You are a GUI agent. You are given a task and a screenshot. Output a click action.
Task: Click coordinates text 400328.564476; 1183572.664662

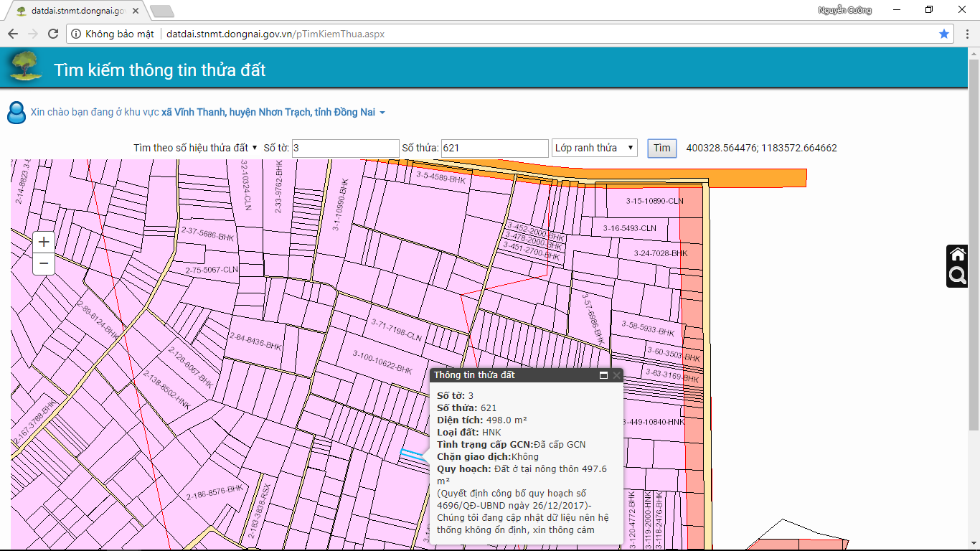pos(762,148)
